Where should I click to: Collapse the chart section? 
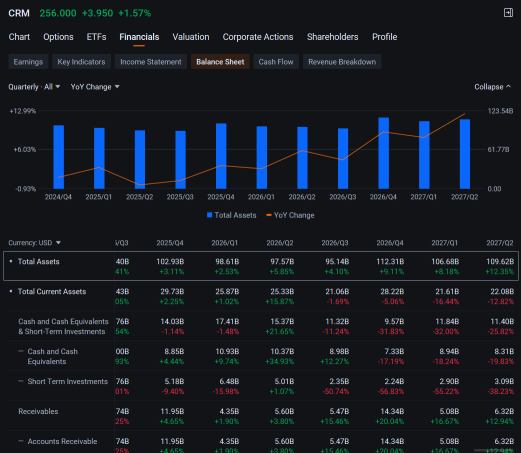tap(493, 87)
